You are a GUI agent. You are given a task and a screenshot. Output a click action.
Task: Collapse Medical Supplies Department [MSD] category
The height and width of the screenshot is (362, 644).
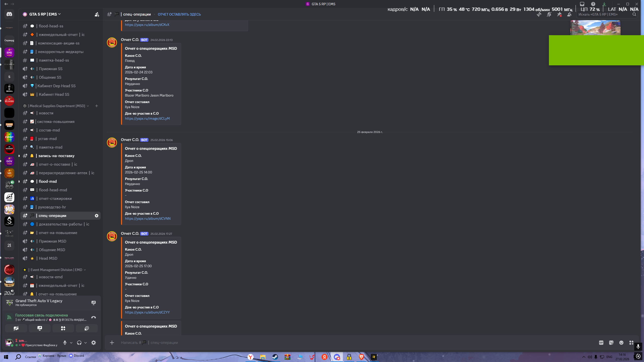coord(57,106)
